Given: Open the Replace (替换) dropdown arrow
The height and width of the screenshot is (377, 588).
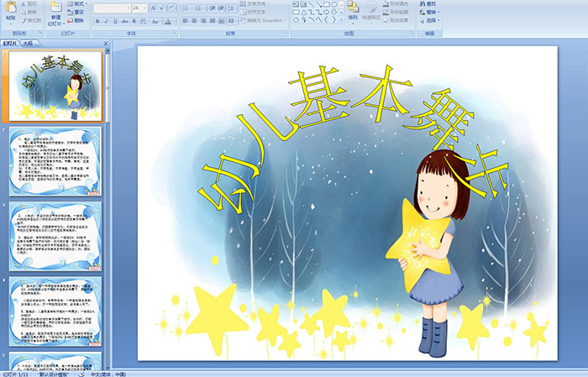Looking at the screenshot, I should pos(438,12).
